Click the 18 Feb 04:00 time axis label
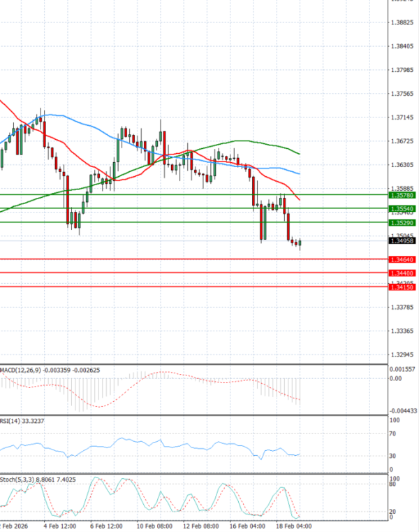Image resolution: width=419 pixels, height=532 pixels. [293, 526]
